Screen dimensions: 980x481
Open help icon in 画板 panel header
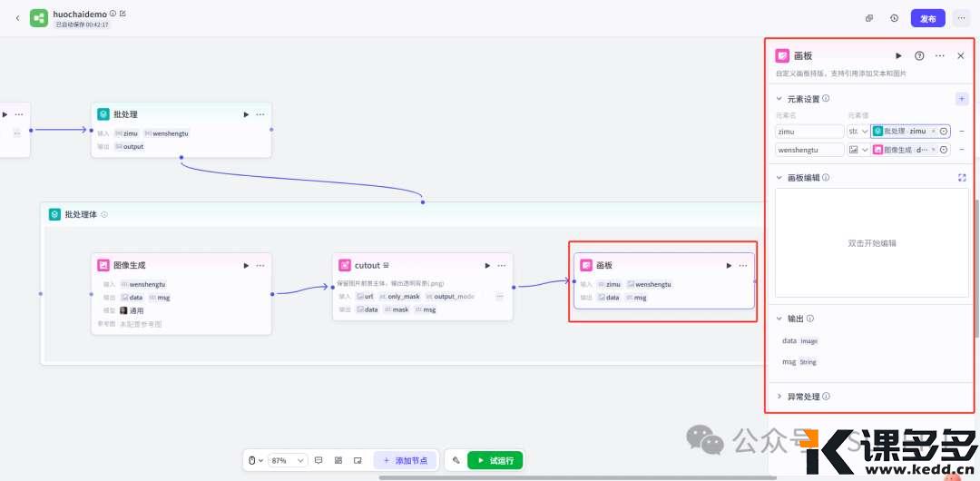click(x=919, y=56)
